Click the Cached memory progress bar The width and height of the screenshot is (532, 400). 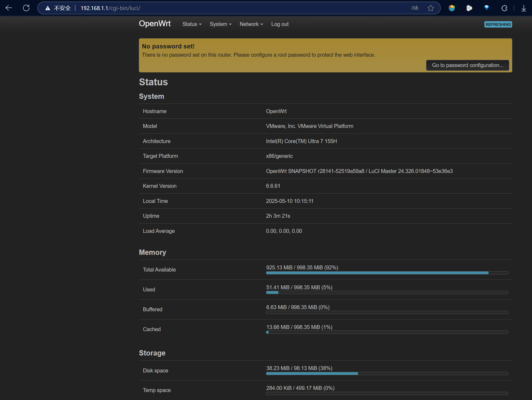coord(387,332)
